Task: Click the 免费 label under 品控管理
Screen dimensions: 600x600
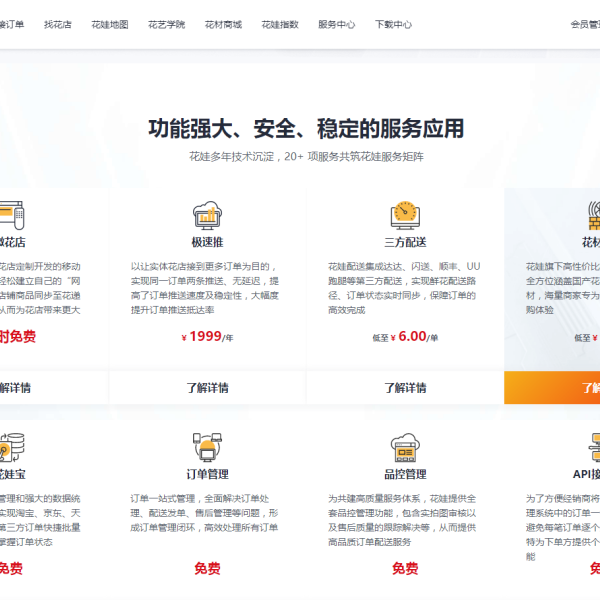Action: pyautogui.click(x=405, y=569)
